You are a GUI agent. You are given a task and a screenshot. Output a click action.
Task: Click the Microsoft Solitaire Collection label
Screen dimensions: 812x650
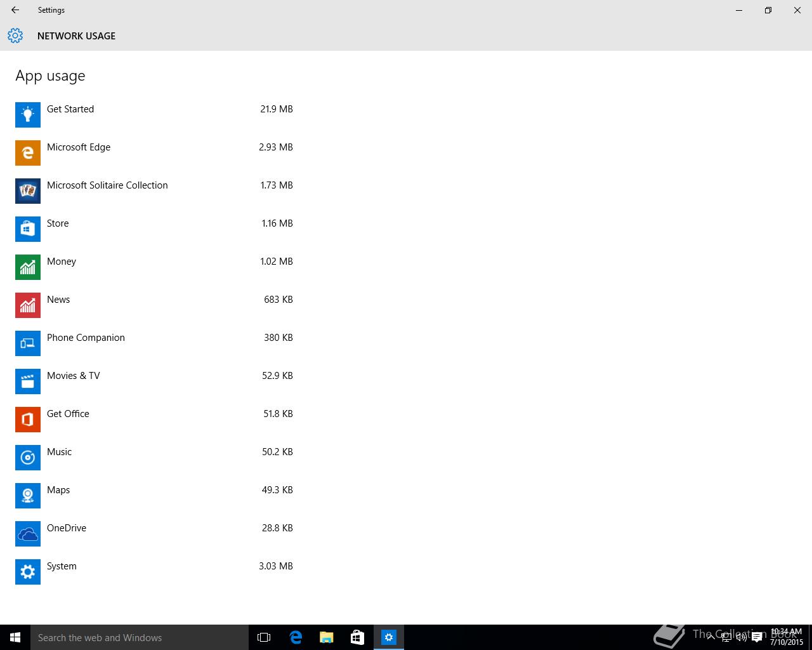(x=107, y=185)
